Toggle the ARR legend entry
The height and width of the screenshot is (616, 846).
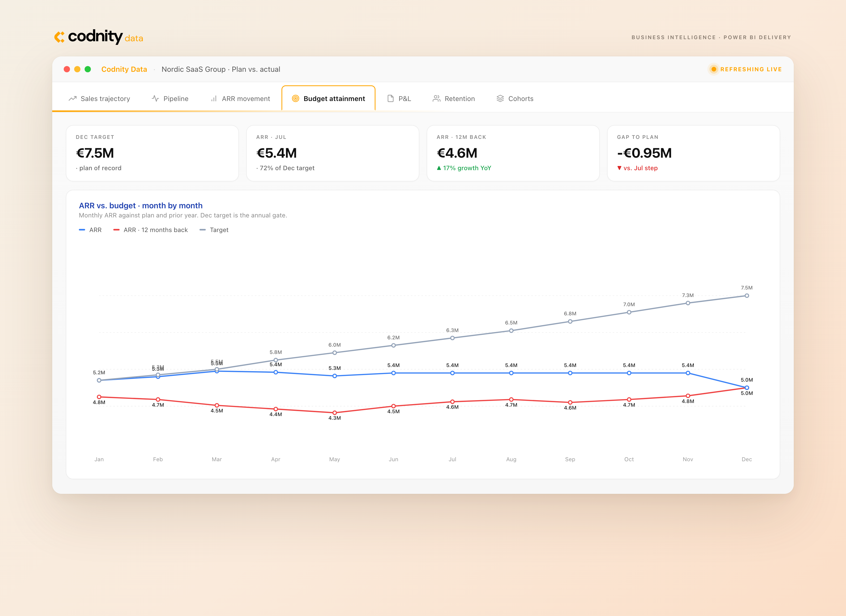click(90, 230)
